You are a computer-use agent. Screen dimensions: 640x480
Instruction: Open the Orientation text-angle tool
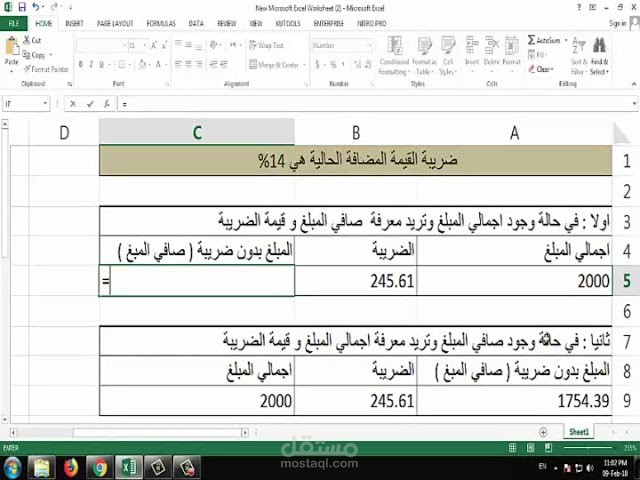pos(213,45)
